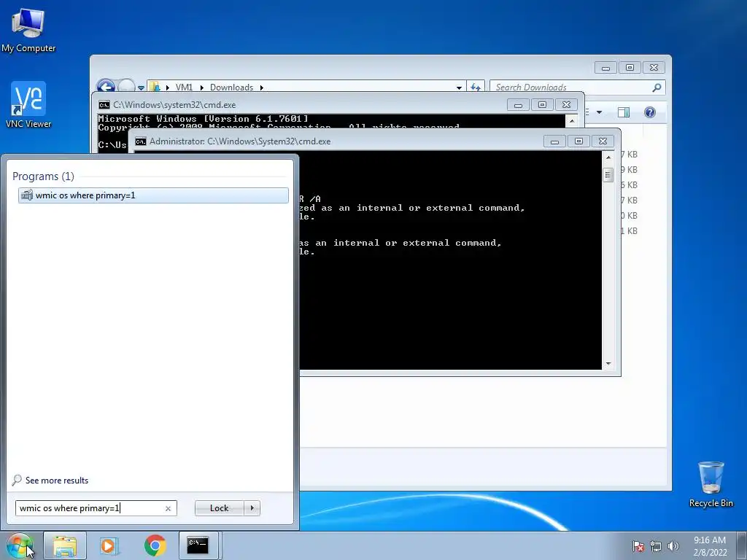
Task: Open the view options dropdown arrow in Explorer
Action: [x=600, y=112]
